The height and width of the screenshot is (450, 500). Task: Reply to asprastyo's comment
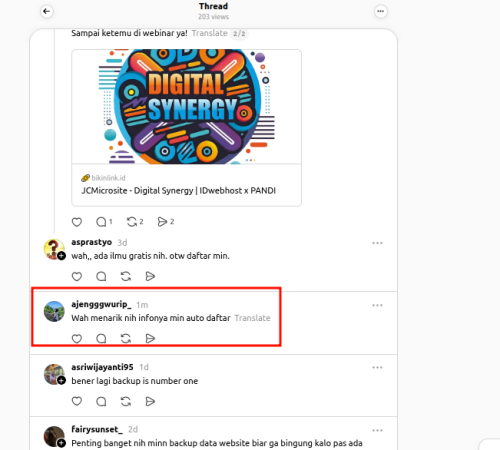tap(101, 276)
